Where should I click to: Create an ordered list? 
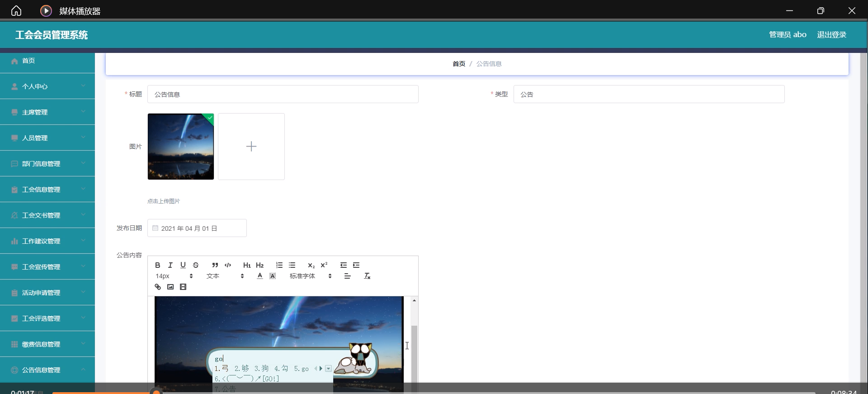tap(279, 265)
